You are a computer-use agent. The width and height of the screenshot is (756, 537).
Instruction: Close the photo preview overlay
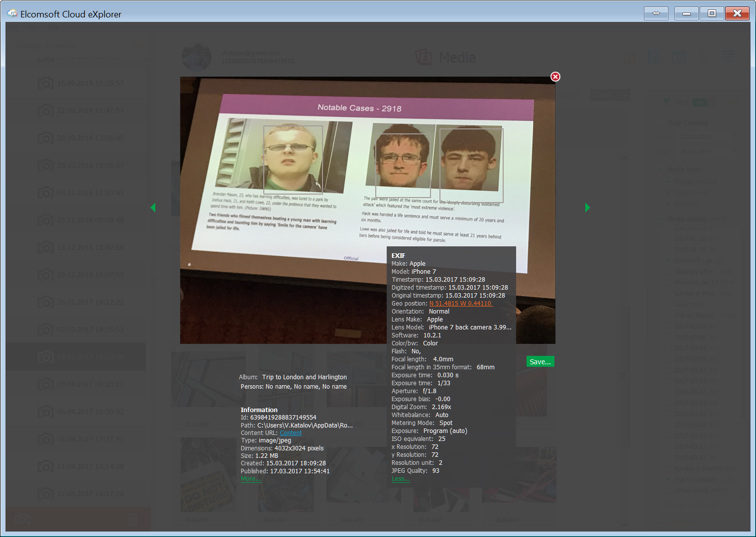[x=555, y=77]
